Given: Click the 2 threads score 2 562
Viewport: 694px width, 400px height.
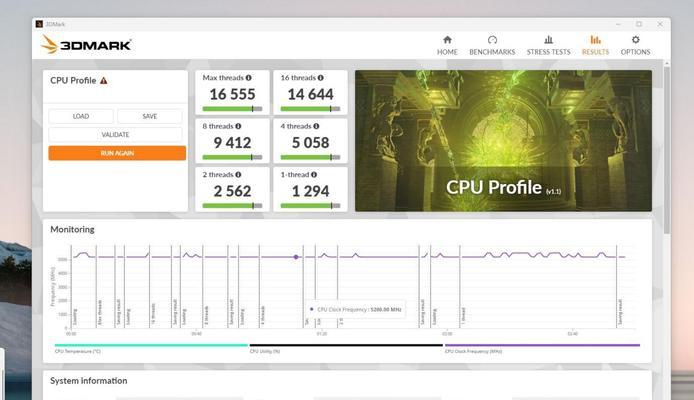Looking at the screenshot, I should click(232, 191).
